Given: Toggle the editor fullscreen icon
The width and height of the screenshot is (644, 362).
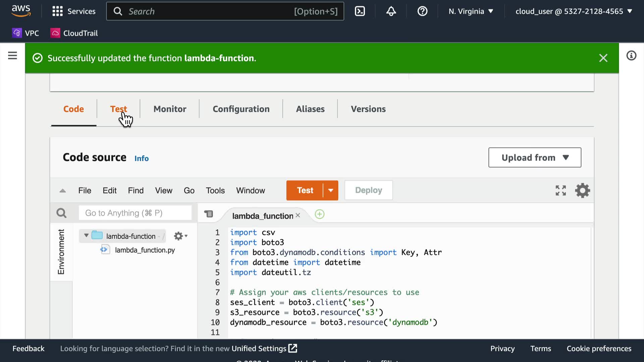Looking at the screenshot, I should 560,190.
